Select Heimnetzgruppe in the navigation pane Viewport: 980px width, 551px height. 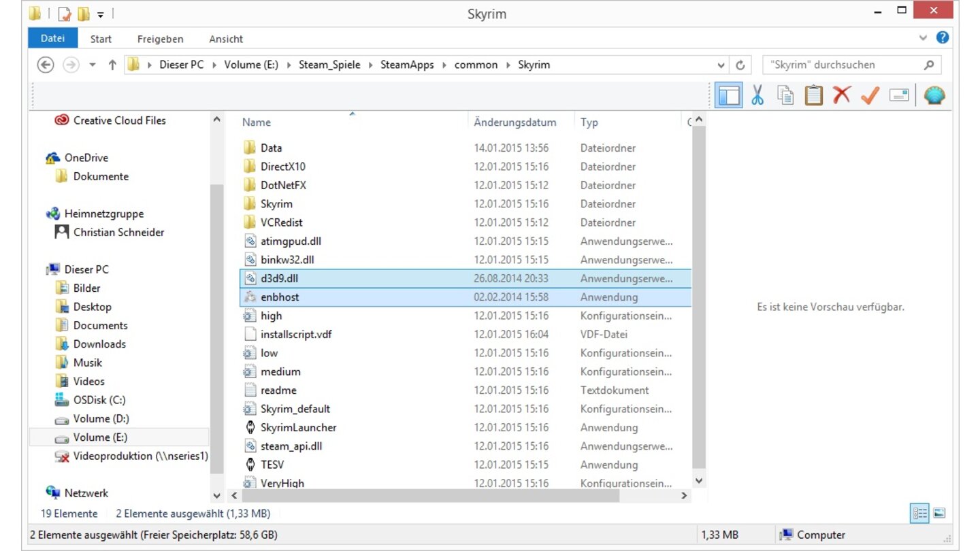pos(95,214)
